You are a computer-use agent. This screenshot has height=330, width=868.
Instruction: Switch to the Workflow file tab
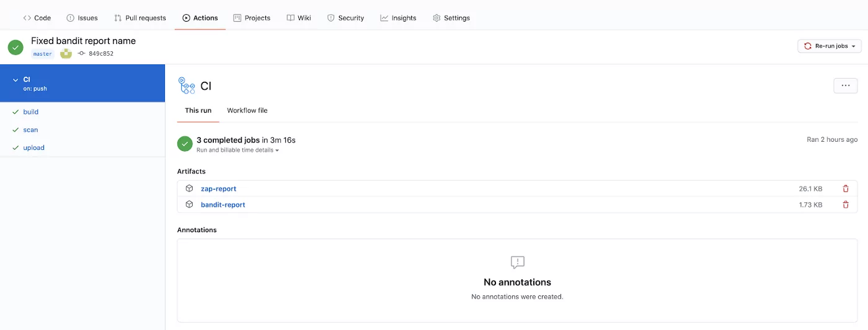247,110
